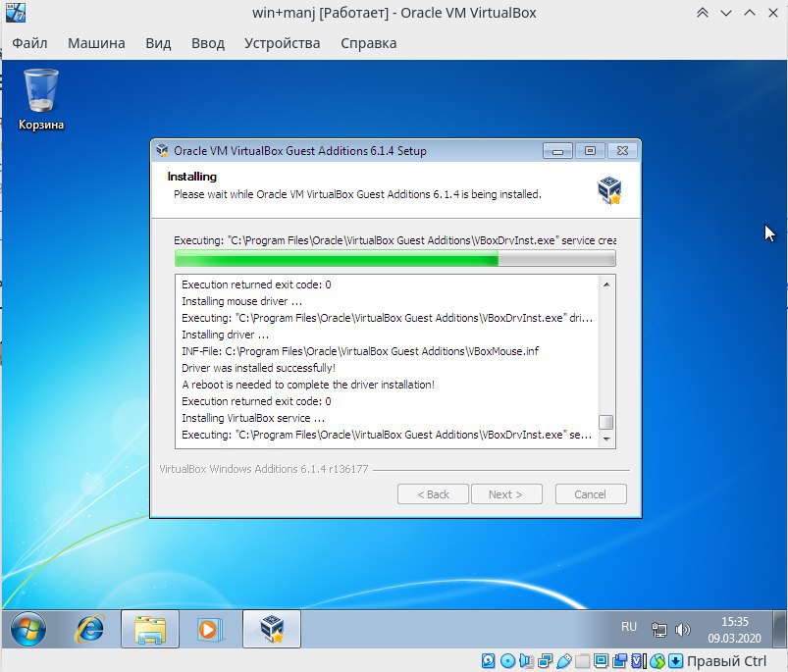Image resolution: width=788 pixels, height=672 pixels.
Task: Click the optical disk status icon
Action: coord(507,661)
